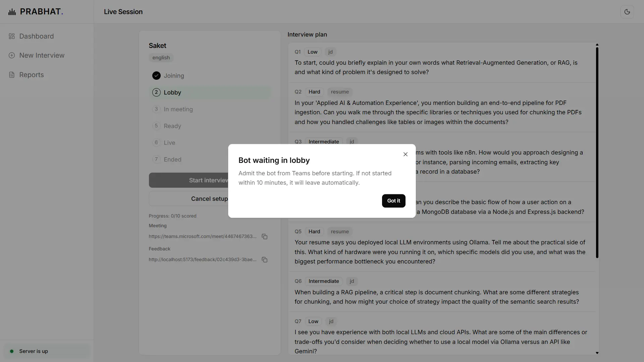Click the english language tag
644x362 pixels.
[x=161, y=58]
